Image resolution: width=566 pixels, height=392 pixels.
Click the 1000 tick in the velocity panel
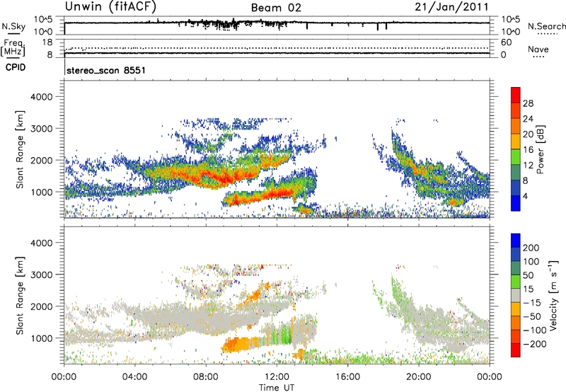41,338
